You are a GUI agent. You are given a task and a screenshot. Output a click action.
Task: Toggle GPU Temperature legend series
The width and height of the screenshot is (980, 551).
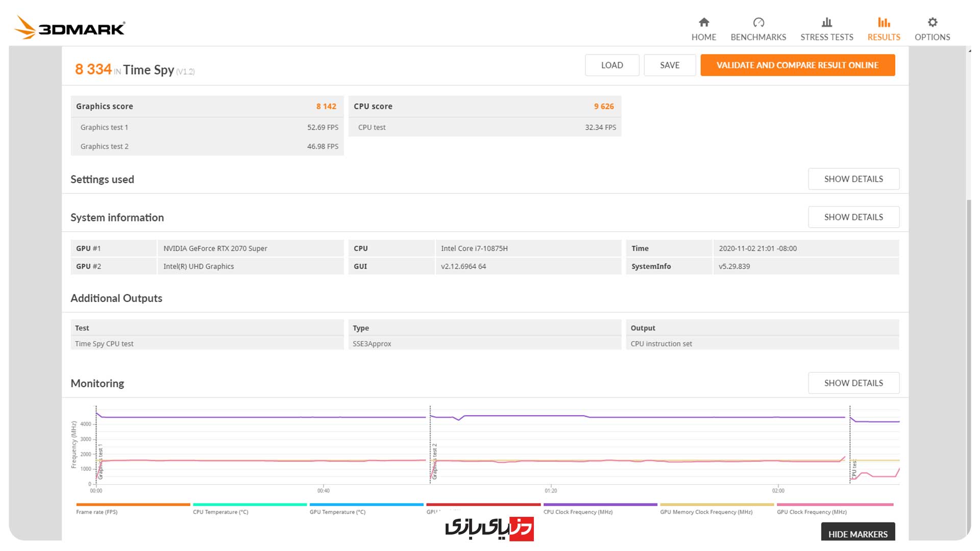coord(337,512)
